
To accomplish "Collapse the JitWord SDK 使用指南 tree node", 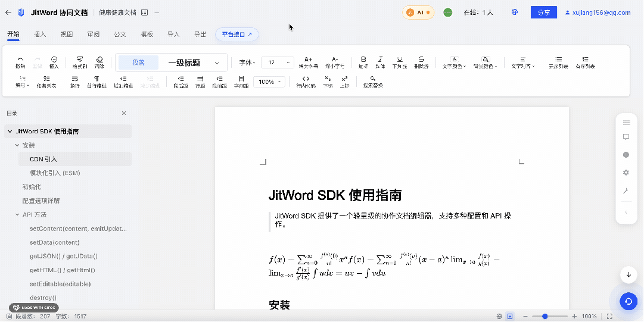I will point(10,132).
